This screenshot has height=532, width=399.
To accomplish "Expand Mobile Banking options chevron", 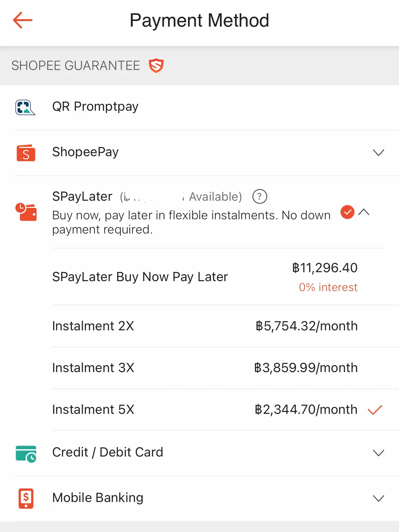I will point(378,498).
